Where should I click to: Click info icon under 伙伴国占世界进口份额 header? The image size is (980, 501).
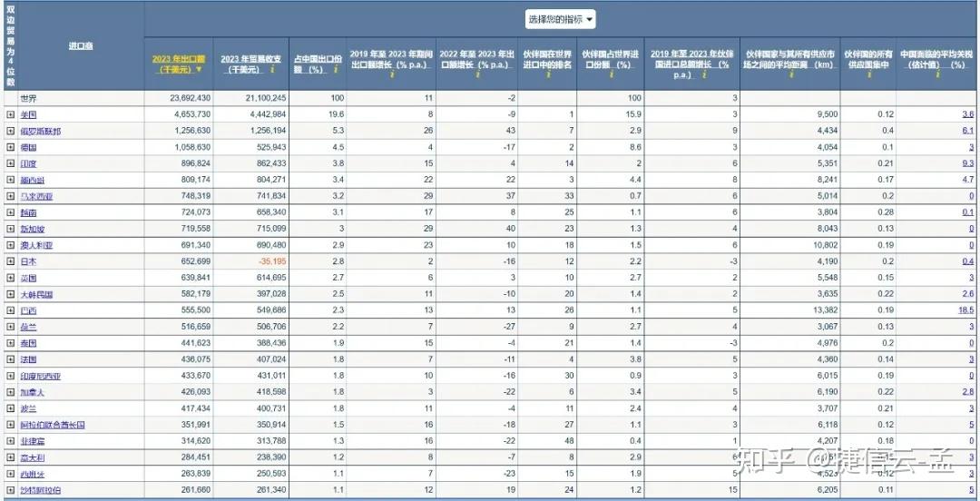click(610, 75)
